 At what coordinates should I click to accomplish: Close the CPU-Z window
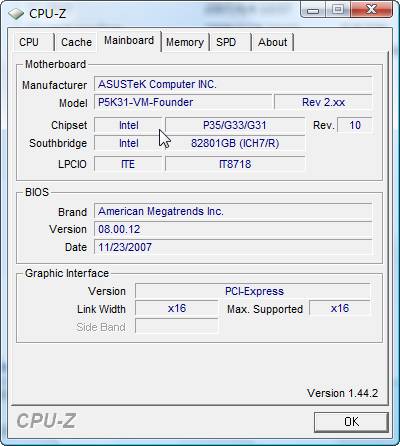click(x=371, y=9)
